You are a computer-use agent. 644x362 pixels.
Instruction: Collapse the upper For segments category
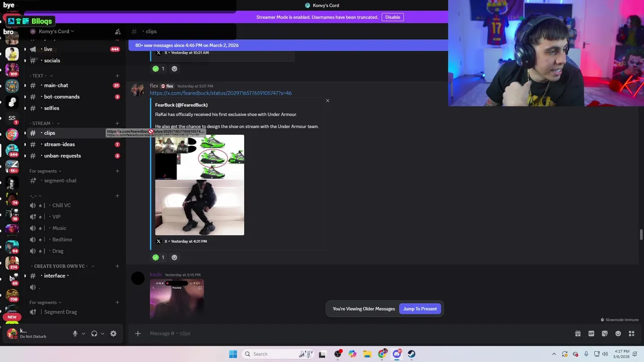pyautogui.click(x=45, y=171)
